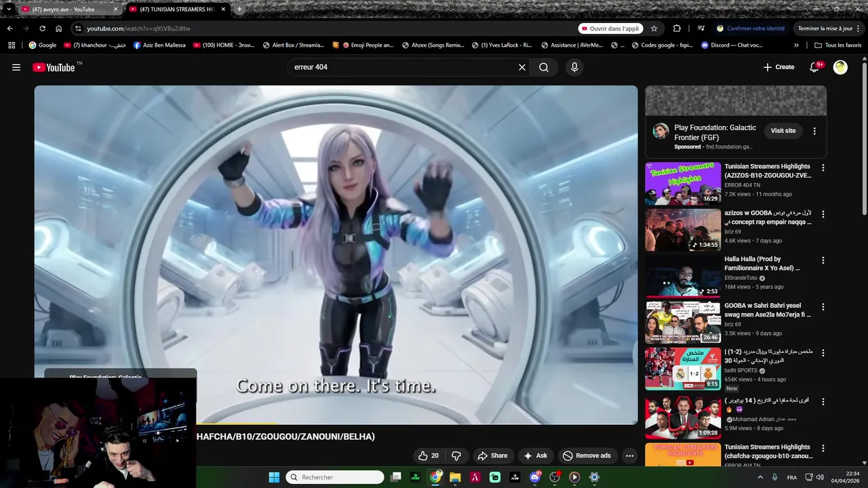Open the YouTube guide hamburger menu
The height and width of the screenshot is (488, 868).
tap(16, 67)
